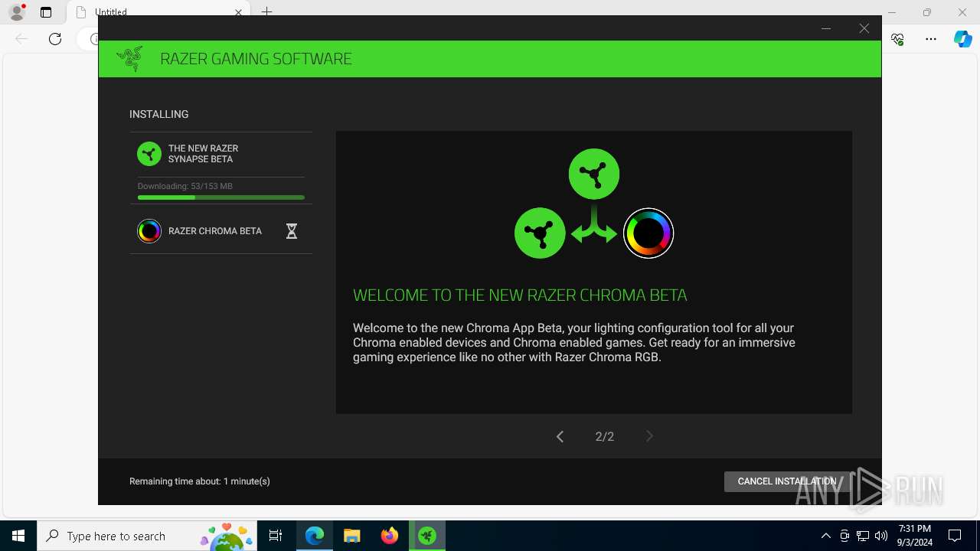Open the Windows Start menu
Viewport: 980px width, 551px height.
pyautogui.click(x=18, y=536)
